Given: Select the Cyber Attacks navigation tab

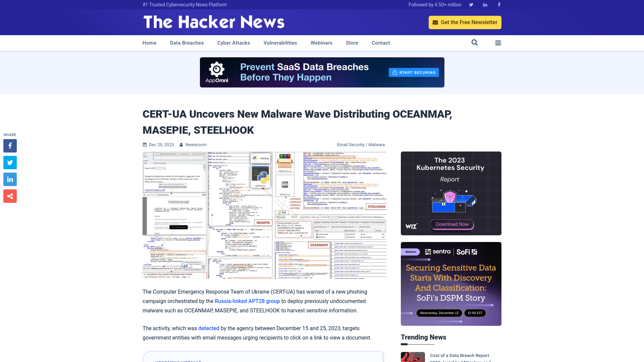Looking at the screenshot, I should coord(233,43).
